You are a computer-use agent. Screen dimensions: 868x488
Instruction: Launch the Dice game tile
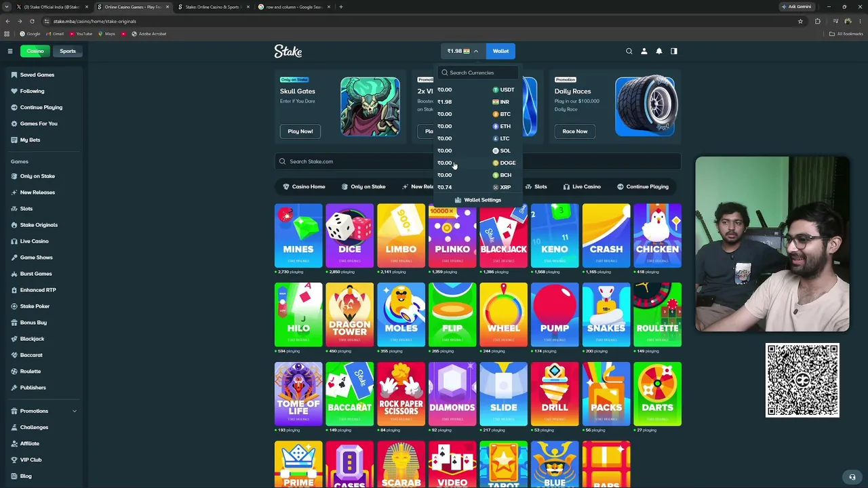click(x=350, y=236)
